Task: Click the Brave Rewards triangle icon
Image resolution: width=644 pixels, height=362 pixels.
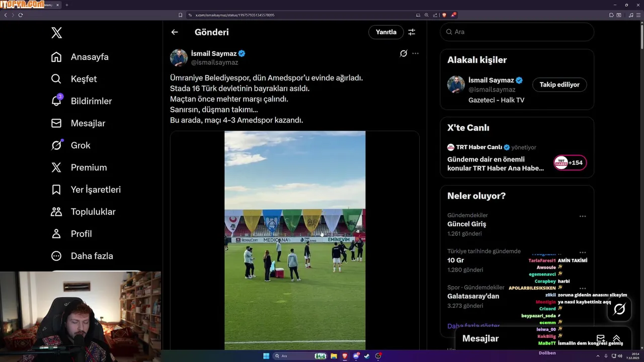Action: [x=453, y=15]
